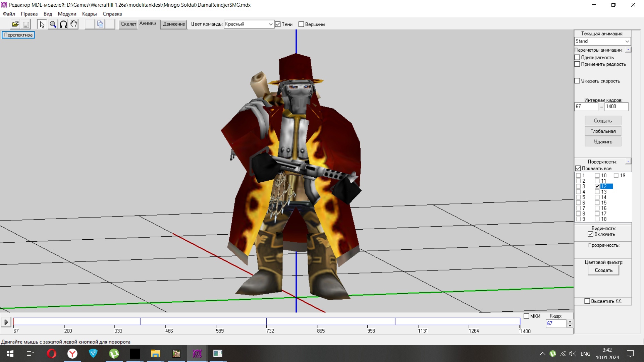Screen dimensions: 644x362
Task: Open Opera browser from taskbar
Action: point(52,354)
